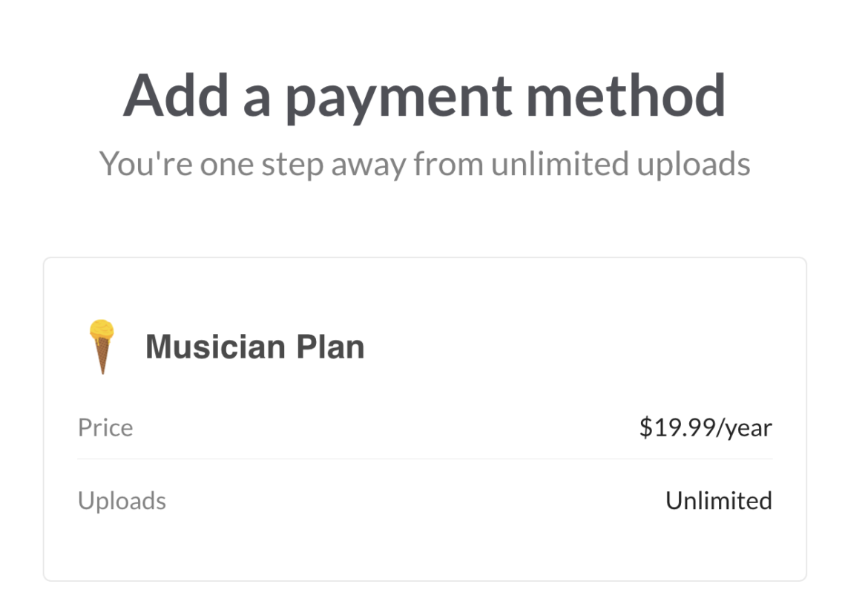This screenshot has height=610, width=868.
Task: Click the word "Add" in the heading
Action: pyautogui.click(x=177, y=96)
